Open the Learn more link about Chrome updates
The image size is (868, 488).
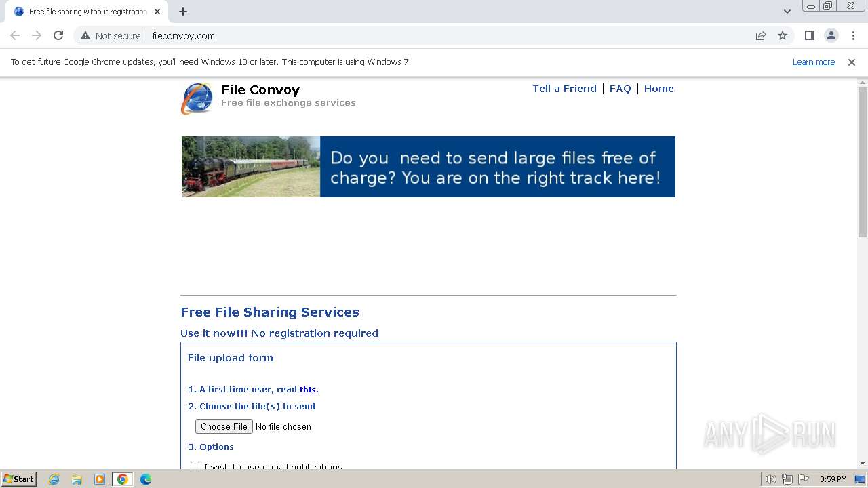pos(814,62)
